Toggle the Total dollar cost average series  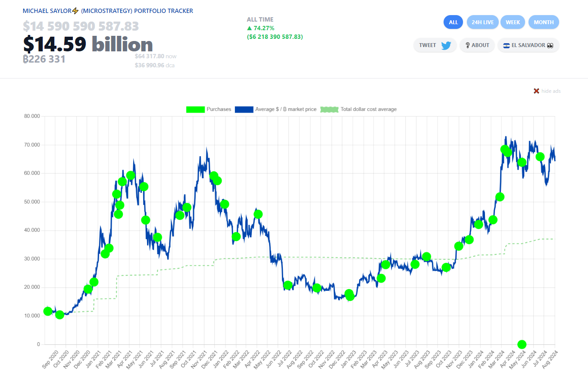[x=358, y=109]
